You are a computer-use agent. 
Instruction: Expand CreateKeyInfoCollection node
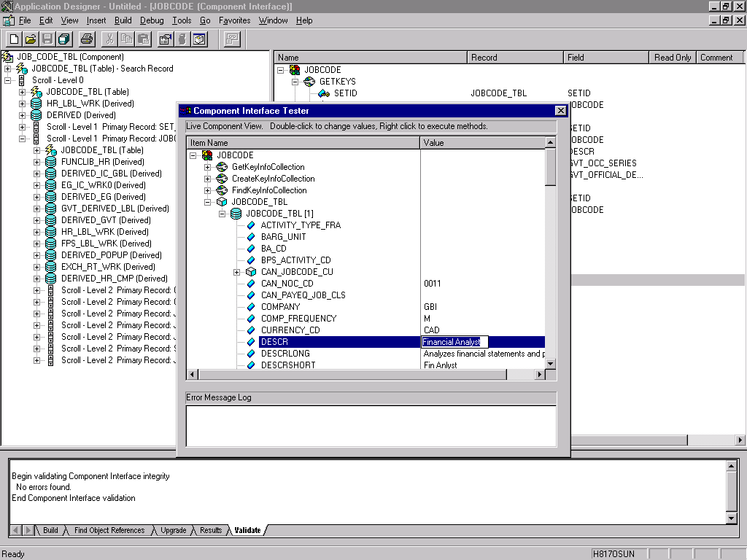(x=207, y=179)
